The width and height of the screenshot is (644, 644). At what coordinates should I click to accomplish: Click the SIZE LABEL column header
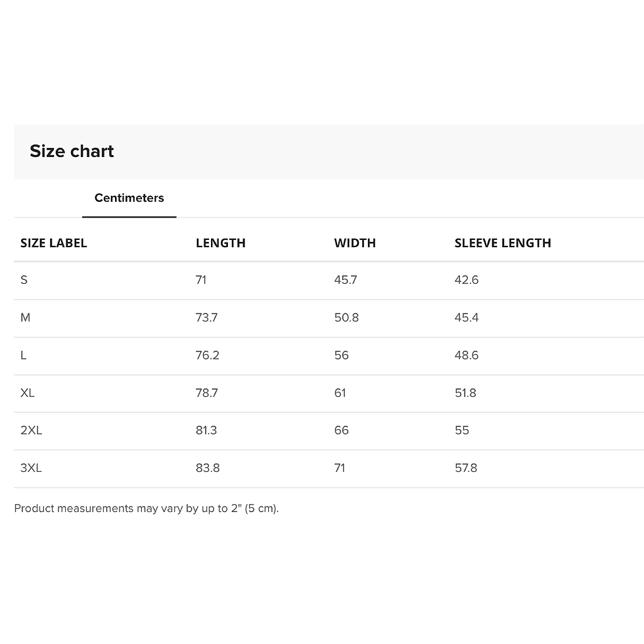(53, 243)
